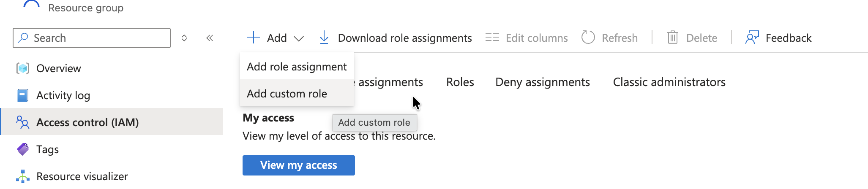Image resolution: width=868 pixels, height=189 pixels.
Task: Go to Classic administrators tab
Action: point(669,82)
